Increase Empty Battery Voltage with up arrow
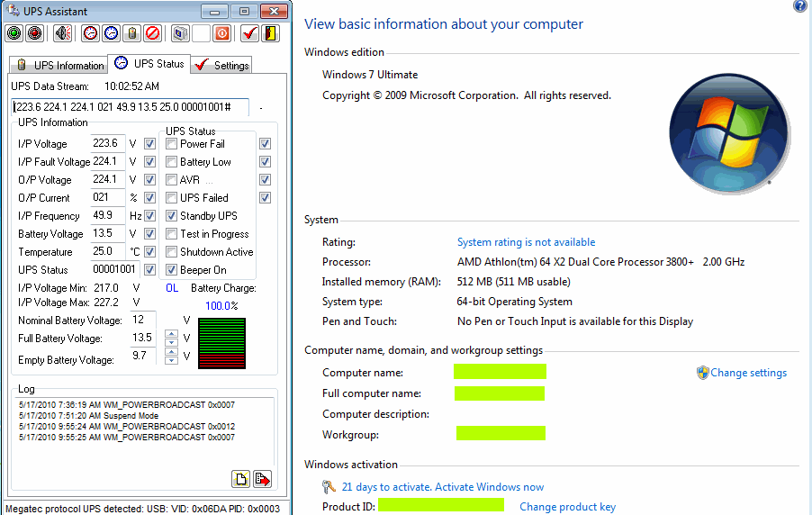The image size is (812, 515). coord(171,352)
